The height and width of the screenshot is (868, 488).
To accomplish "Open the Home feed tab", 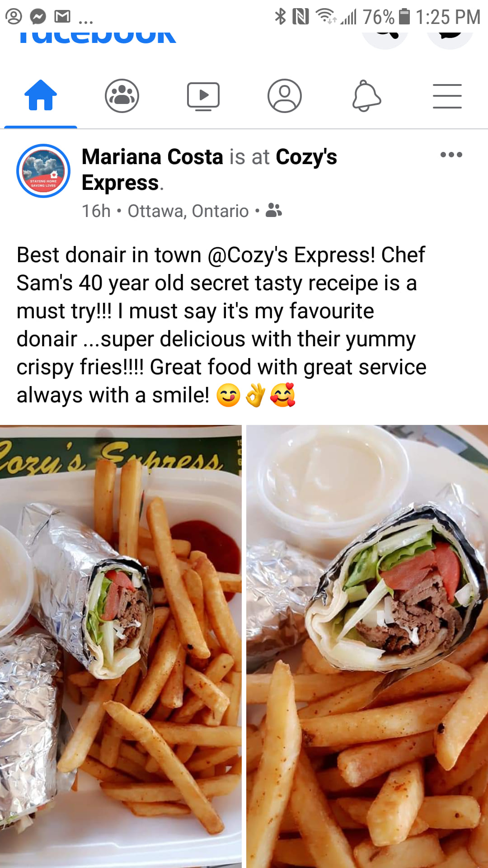I will tap(41, 95).
